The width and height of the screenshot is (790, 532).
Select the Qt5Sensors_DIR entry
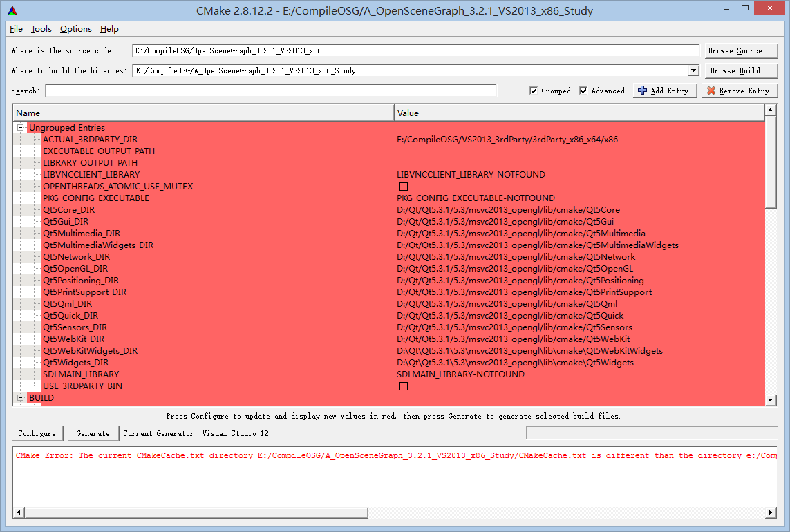(75, 327)
